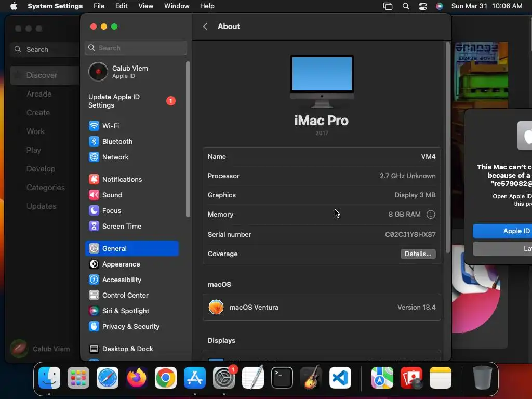
Task: Select the Sound speaker icon
Action: (x=94, y=195)
